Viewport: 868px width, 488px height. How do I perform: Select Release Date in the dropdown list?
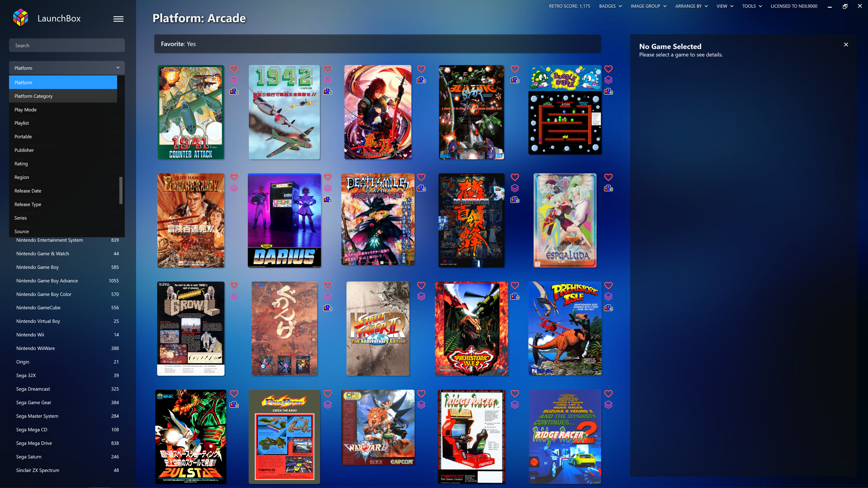click(63, 191)
